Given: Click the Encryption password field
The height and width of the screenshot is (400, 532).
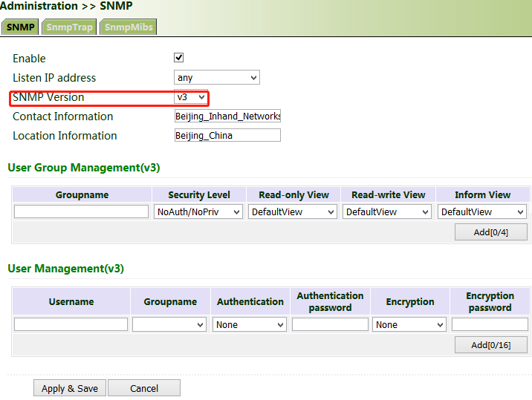Looking at the screenshot, I should 490,324.
